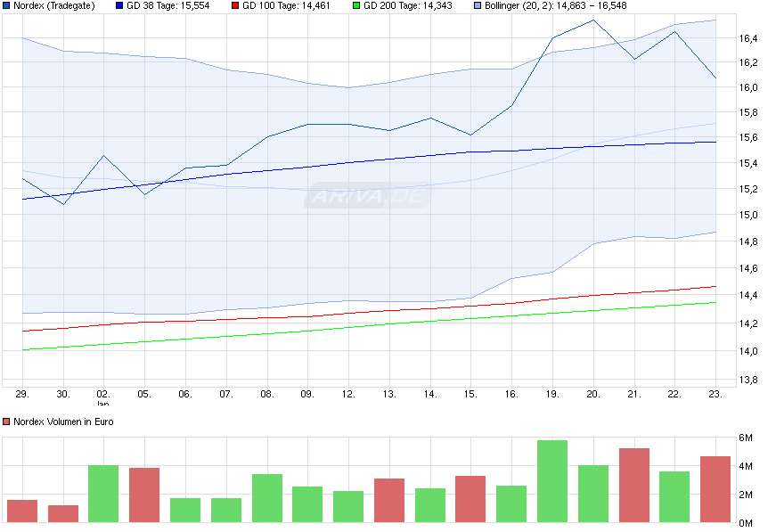
Task: Click the '15.' date axis label
Action: [x=470, y=394]
